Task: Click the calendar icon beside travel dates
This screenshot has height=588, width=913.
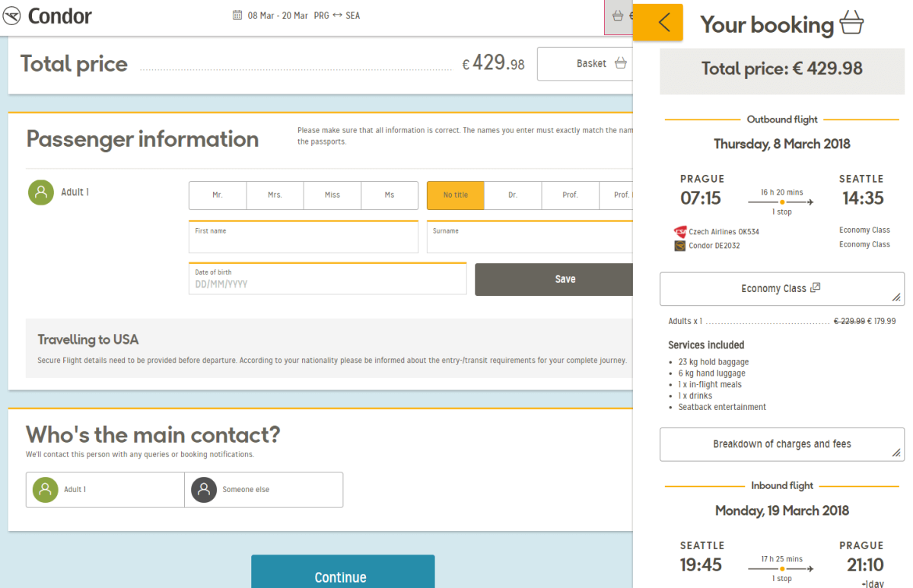Action: [237, 15]
